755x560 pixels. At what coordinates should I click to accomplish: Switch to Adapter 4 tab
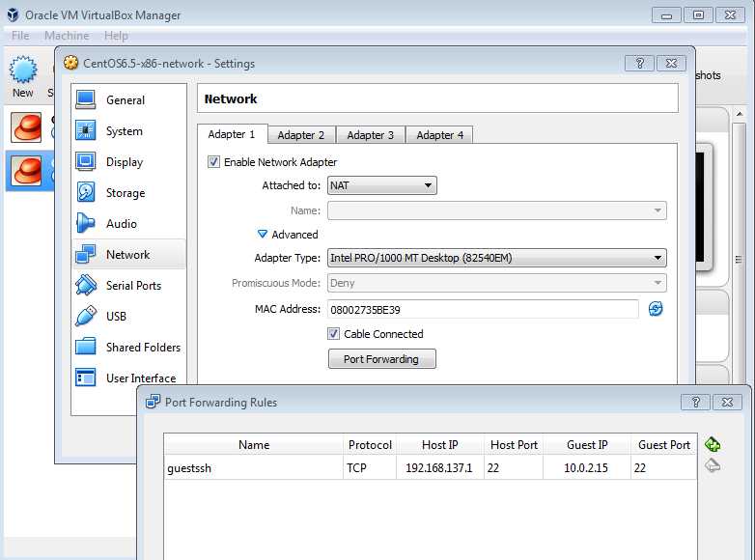[439, 135]
